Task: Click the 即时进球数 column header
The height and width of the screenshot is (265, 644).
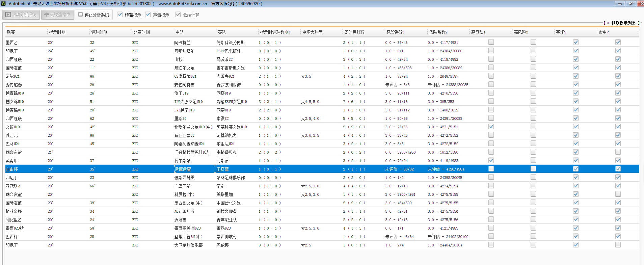Action: click(x=354, y=32)
